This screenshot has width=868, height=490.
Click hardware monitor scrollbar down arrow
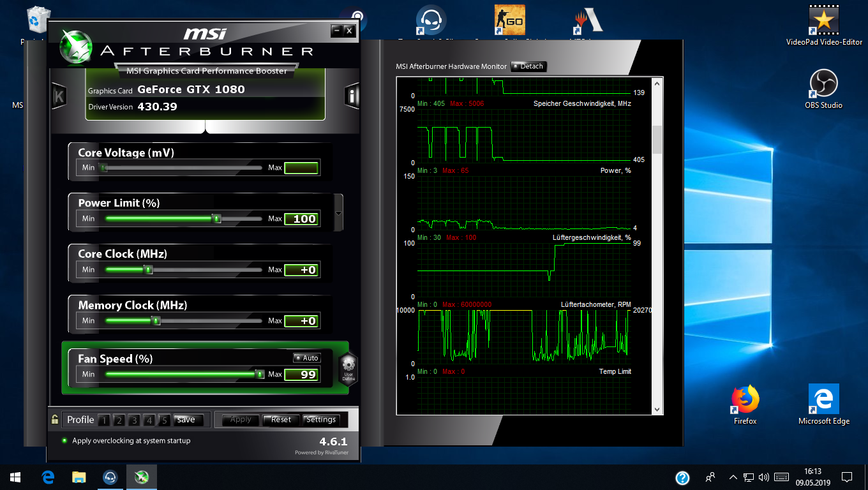(x=657, y=409)
